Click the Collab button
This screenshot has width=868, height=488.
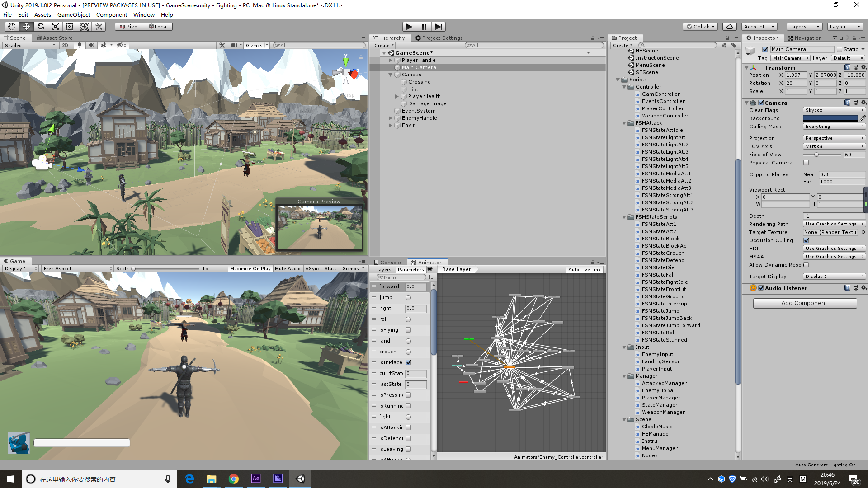click(x=700, y=27)
